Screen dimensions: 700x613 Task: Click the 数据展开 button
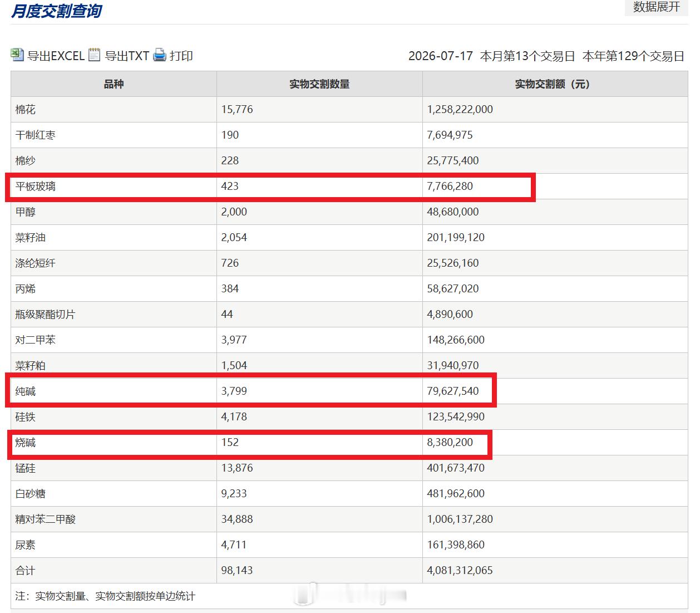(657, 7)
